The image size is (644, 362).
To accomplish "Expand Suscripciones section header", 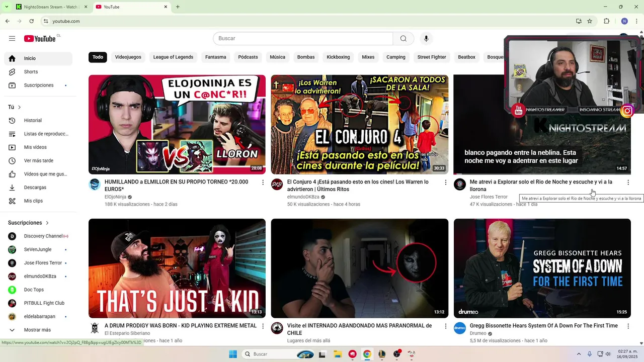I will pos(29,223).
